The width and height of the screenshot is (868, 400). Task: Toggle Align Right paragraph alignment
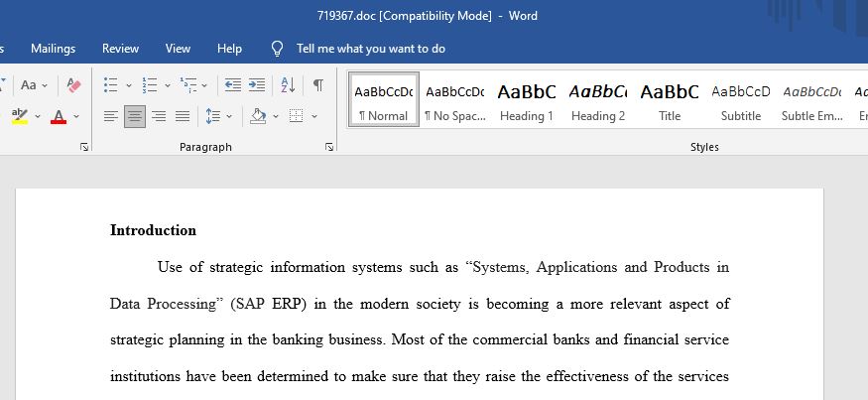159,116
